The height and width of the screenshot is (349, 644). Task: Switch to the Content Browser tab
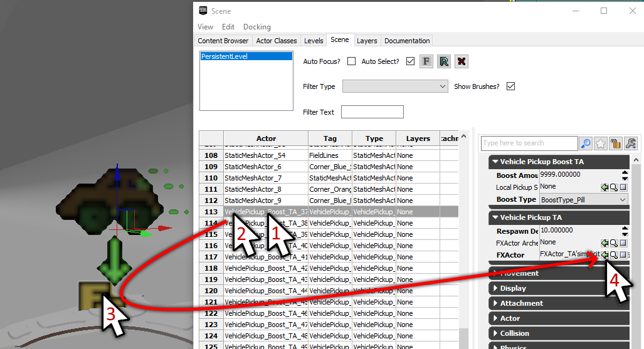223,41
